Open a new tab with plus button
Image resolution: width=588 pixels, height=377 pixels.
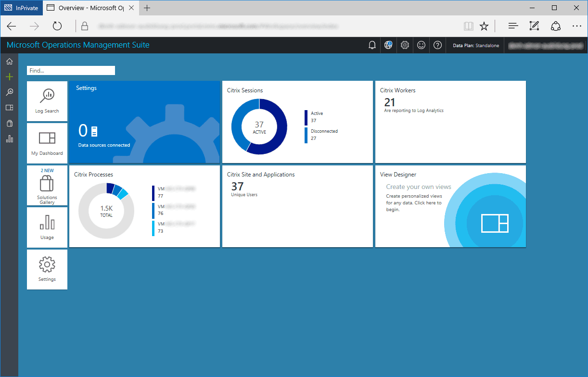pos(147,8)
